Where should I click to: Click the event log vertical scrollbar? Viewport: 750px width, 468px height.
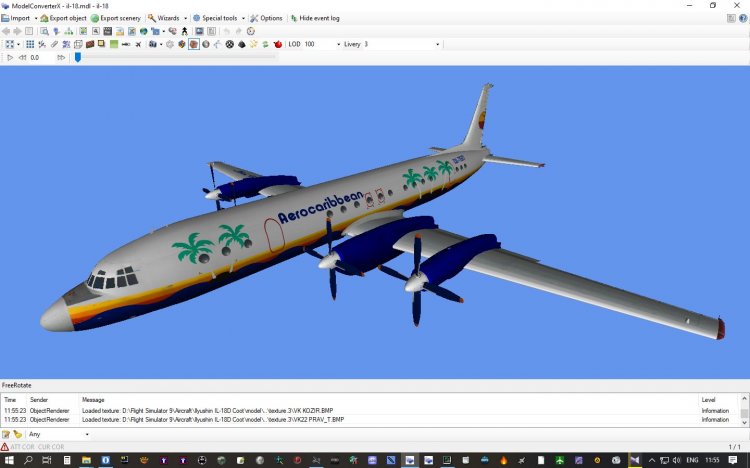click(744, 410)
